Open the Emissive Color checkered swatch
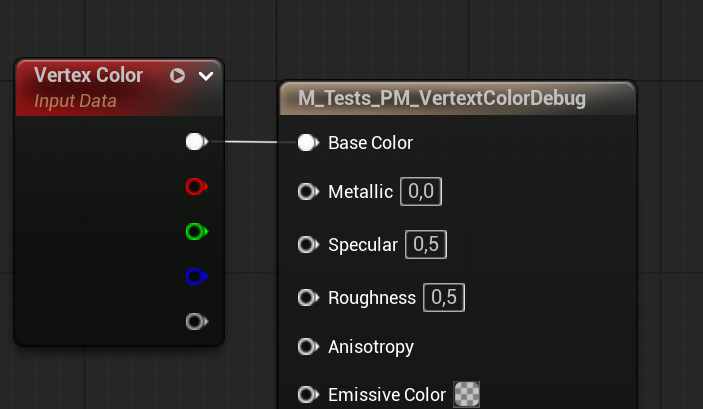This screenshot has width=703, height=409. 467,394
